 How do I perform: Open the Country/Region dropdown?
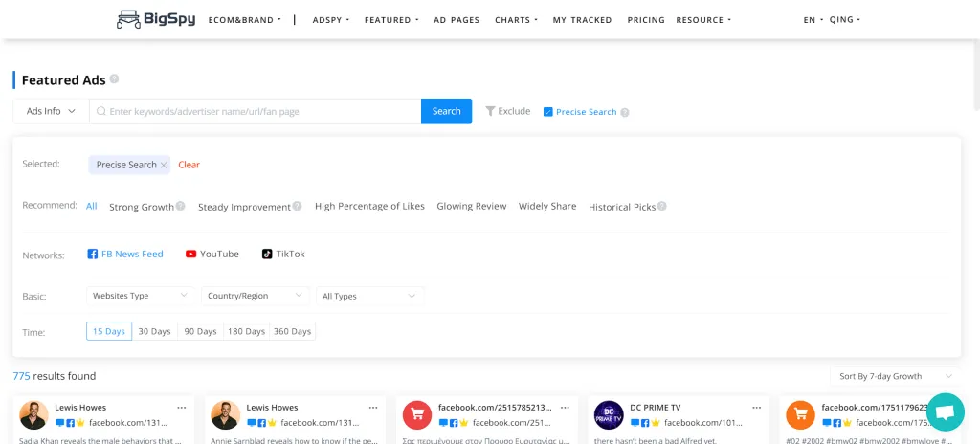256,296
